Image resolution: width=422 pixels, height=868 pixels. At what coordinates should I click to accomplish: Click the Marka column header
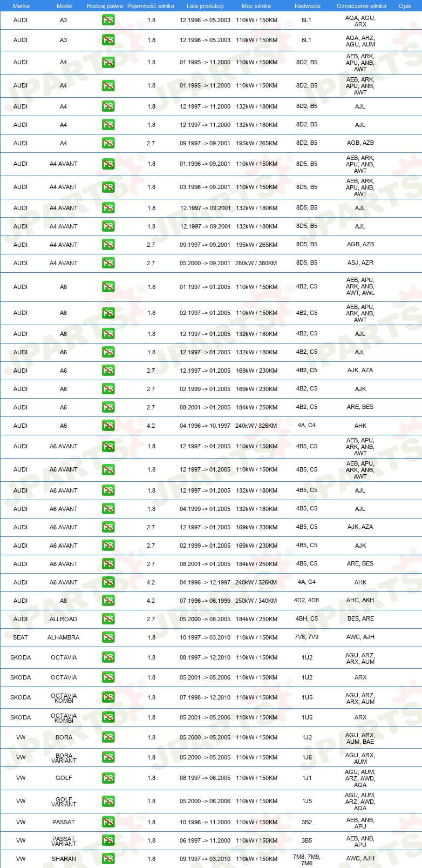[21, 6]
